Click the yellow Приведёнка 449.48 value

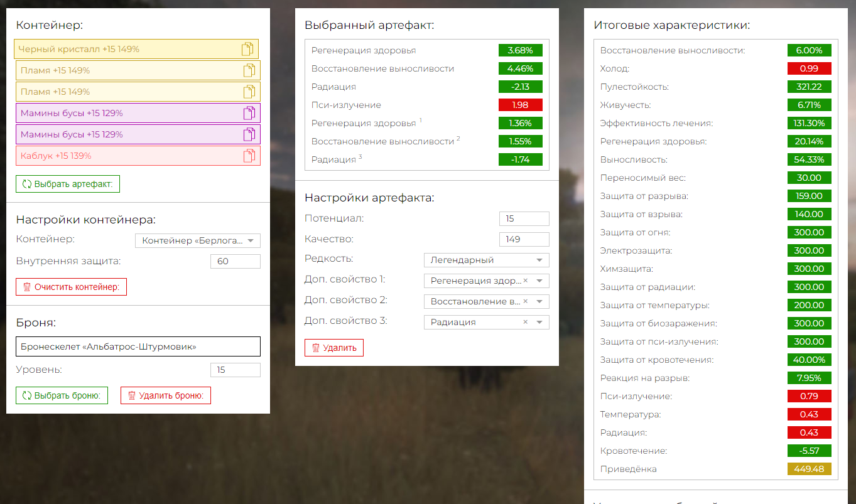(810, 469)
